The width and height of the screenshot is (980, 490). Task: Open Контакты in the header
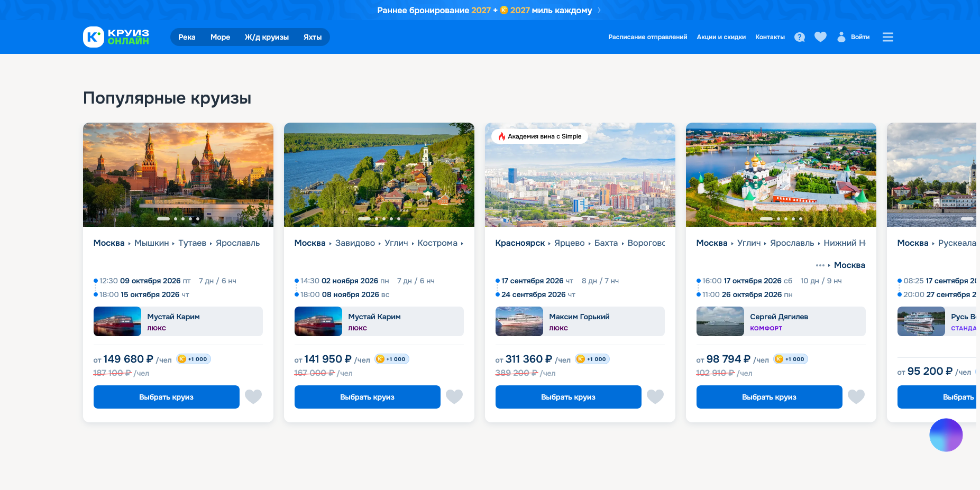coord(770,37)
